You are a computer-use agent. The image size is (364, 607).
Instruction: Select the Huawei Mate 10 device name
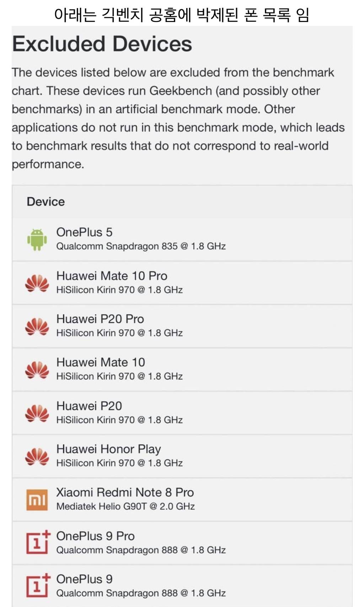101,362
